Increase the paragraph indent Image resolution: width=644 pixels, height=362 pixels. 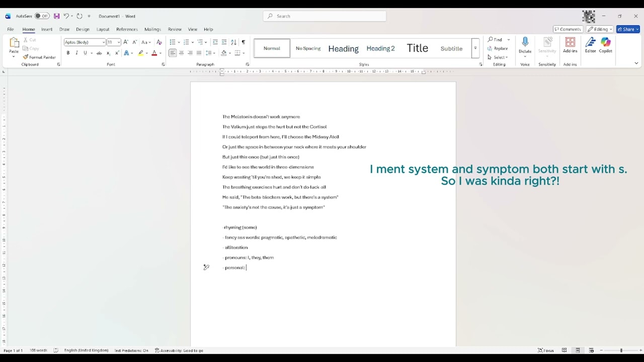[x=224, y=42]
